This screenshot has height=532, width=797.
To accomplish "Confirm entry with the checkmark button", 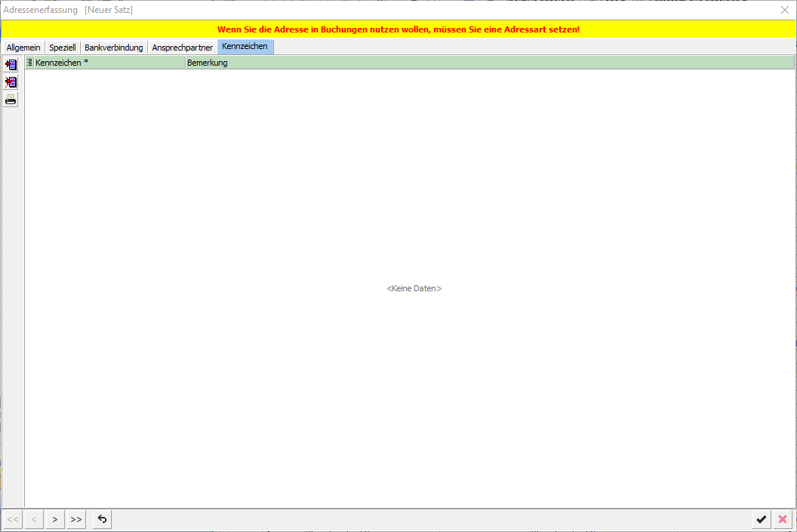I will point(762,519).
